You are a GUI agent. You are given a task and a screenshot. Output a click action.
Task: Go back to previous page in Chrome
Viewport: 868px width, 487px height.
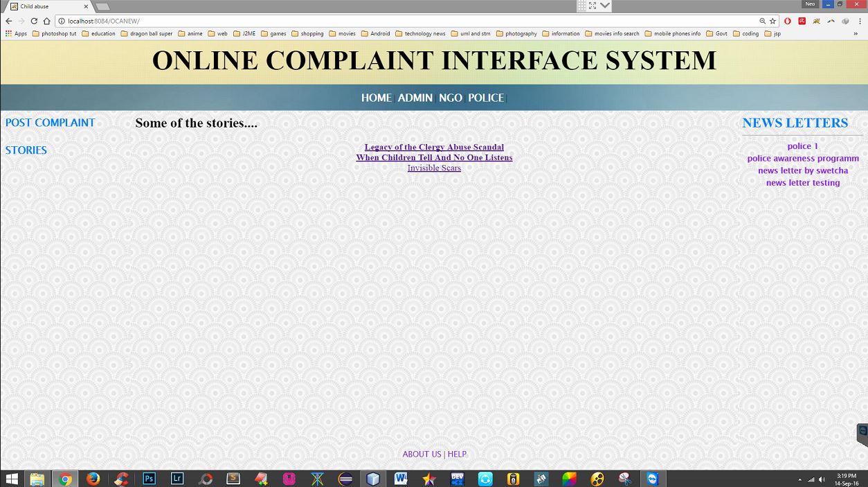8,21
